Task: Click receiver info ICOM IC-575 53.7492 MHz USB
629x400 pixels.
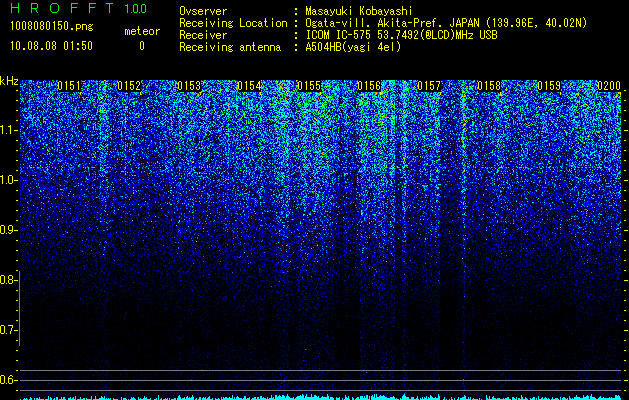Action: coord(401,35)
